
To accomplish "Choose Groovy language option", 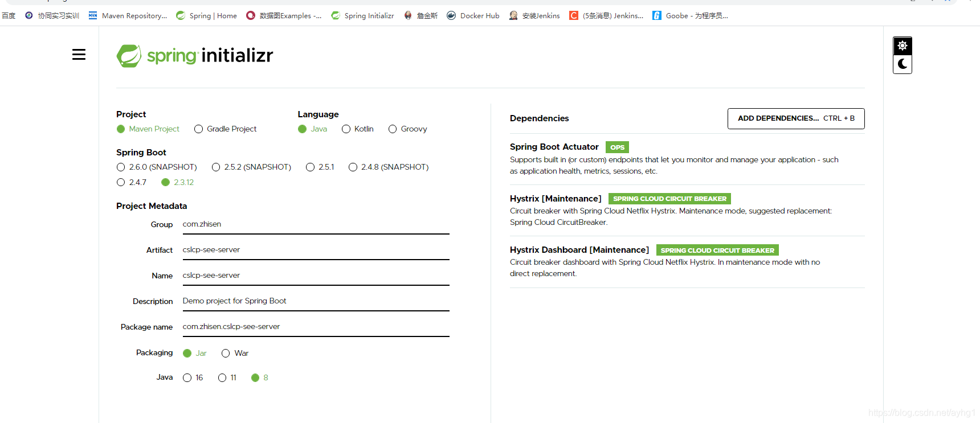I will point(408,129).
